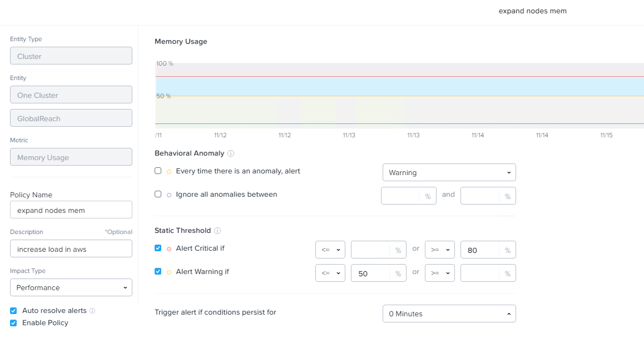
Task: Click the disabled Cluster entity type field
Action: tap(71, 56)
